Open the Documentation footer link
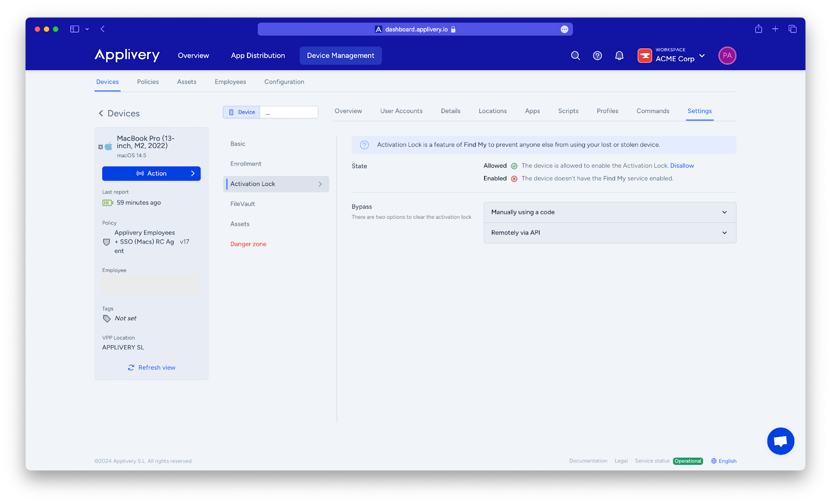This screenshot has height=504, width=831. coord(588,461)
